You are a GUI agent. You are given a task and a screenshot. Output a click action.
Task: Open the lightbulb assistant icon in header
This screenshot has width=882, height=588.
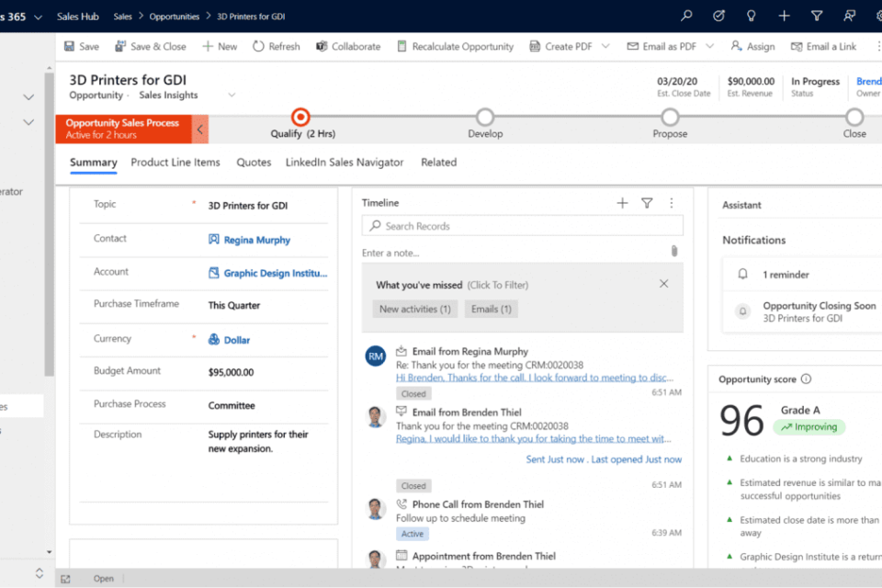click(x=752, y=16)
